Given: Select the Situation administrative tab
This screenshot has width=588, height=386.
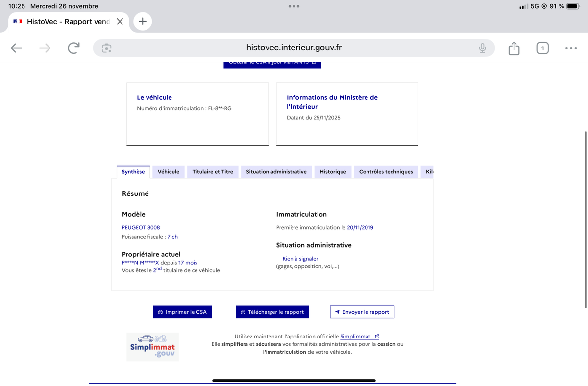Looking at the screenshot, I should (276, 172).
